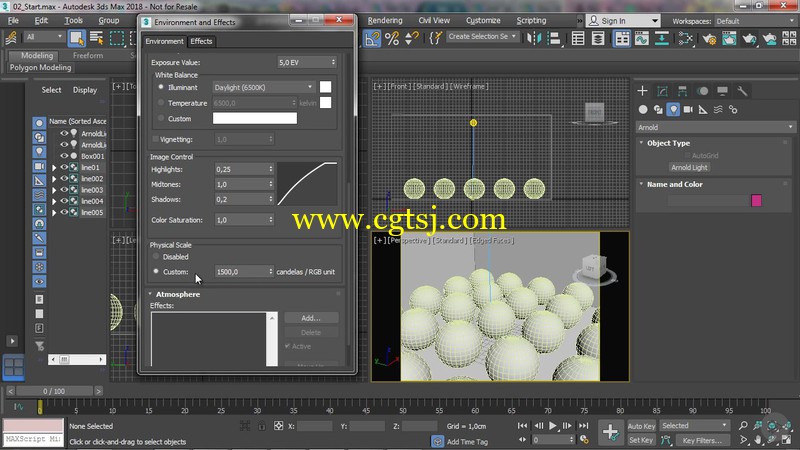Screen dimensions: 800x450
Task: Open the Utilities wrench tab
Action: coord(742,91)
